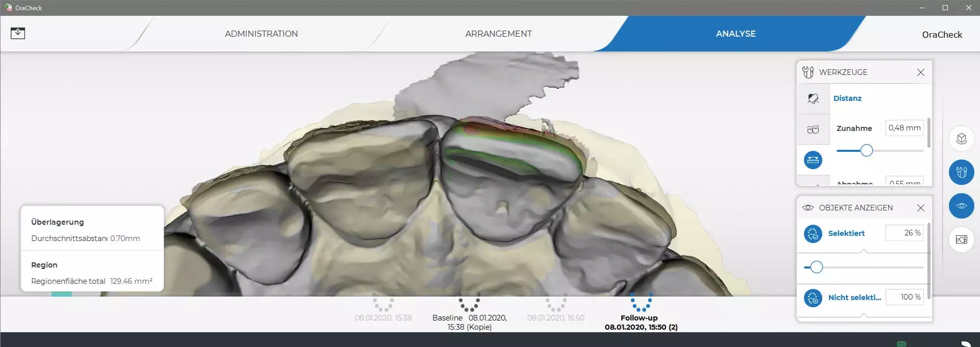This screenshot has width=980, height=347.
Task: Switch to the Administration tab
Action: pos(261,34)
